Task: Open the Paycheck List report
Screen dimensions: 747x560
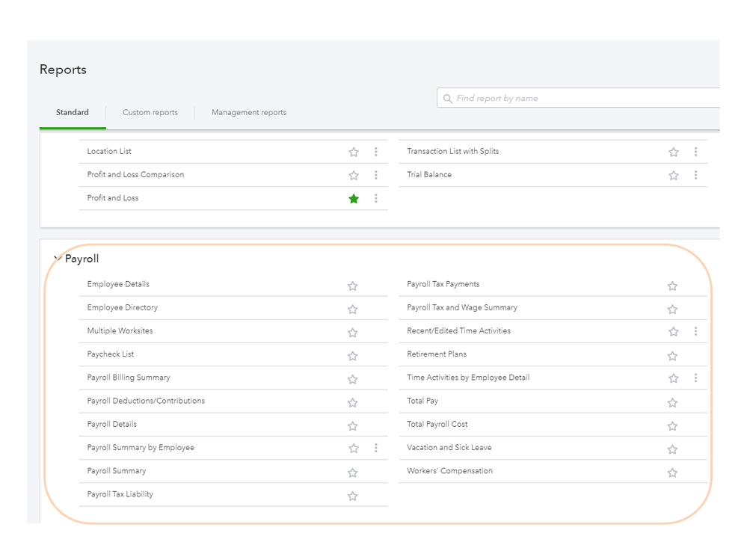Action: pos(111,354)
